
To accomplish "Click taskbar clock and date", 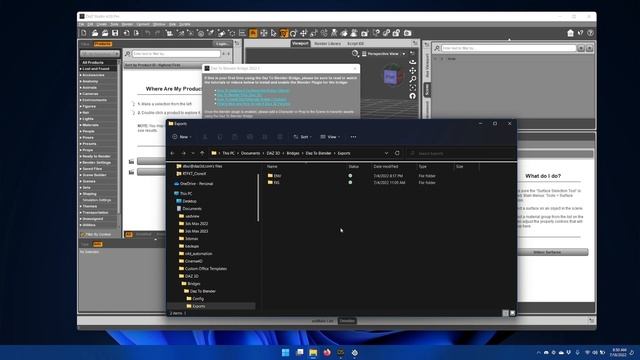I will click(x=618, y=352).
